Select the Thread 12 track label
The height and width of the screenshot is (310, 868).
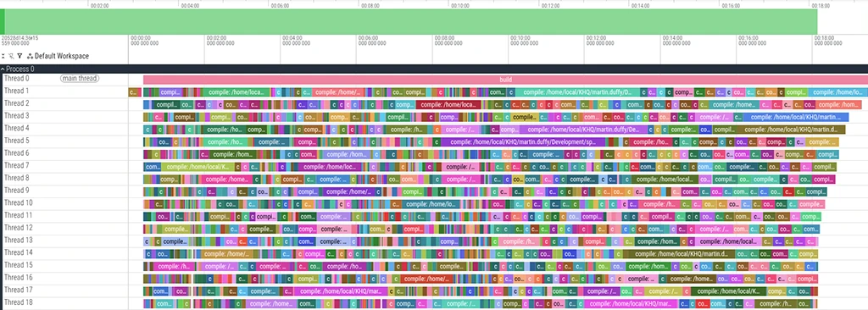click(18, 228)
